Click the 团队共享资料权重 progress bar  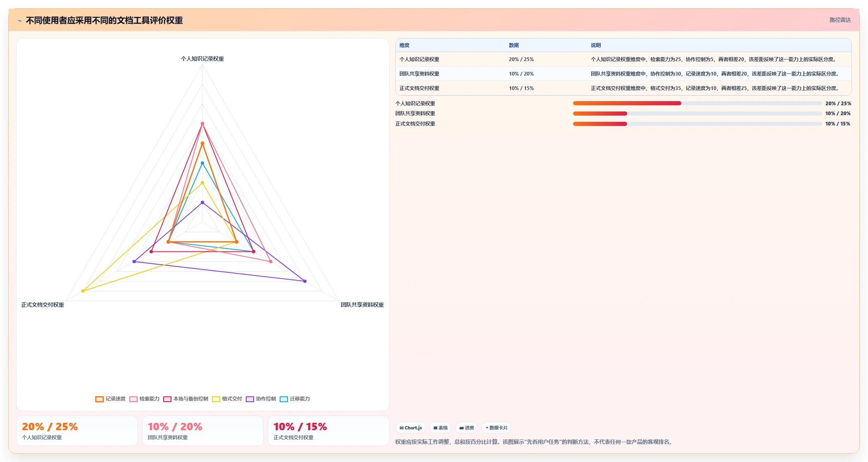coord(697,114)
